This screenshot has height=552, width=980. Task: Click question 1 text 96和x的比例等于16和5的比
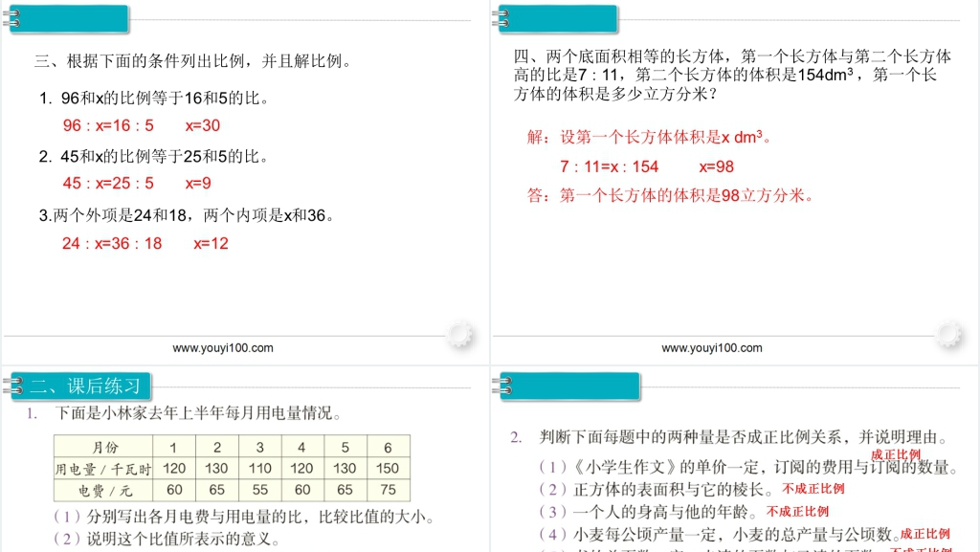click(154, 98)
